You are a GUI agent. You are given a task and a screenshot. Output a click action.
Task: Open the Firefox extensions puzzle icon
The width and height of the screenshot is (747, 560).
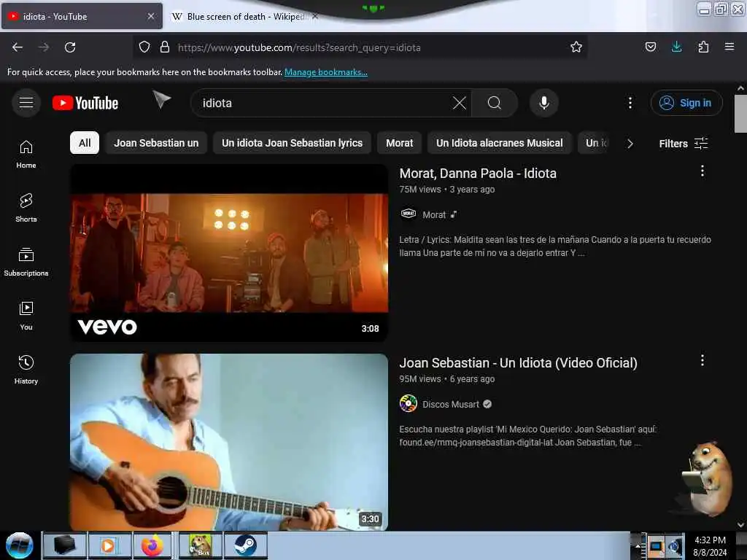tap(703, 47)
